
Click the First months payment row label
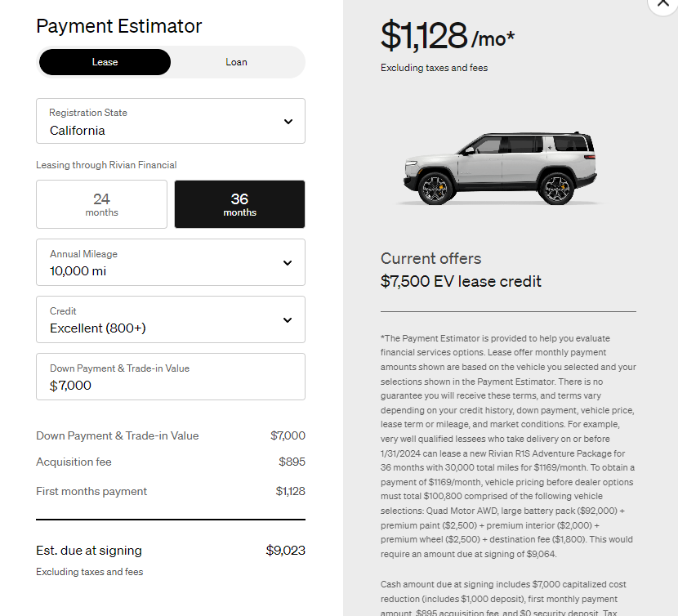(91, 492)
